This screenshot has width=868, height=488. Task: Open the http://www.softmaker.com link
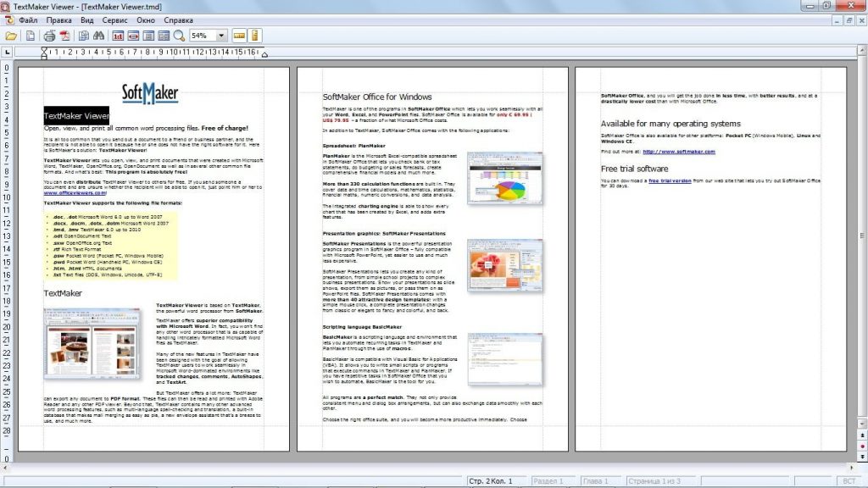point(679,152)
